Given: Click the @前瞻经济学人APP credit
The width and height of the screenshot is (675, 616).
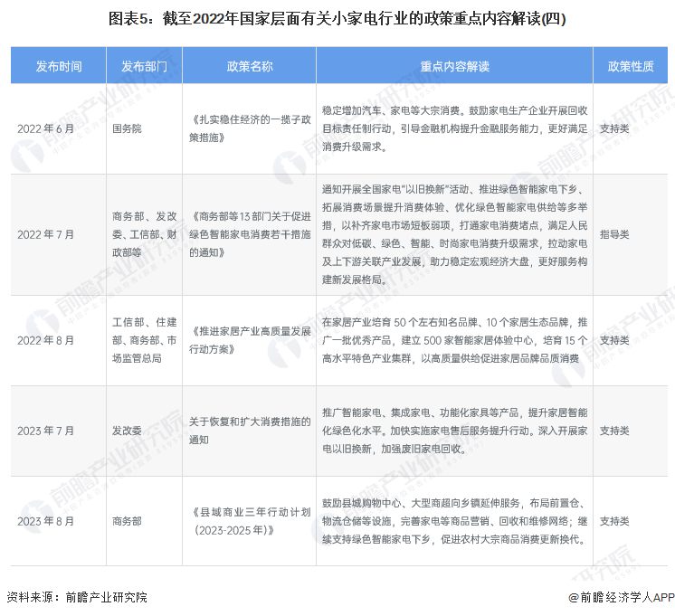Looking at the screenshot, I should (x=622, y=598).
